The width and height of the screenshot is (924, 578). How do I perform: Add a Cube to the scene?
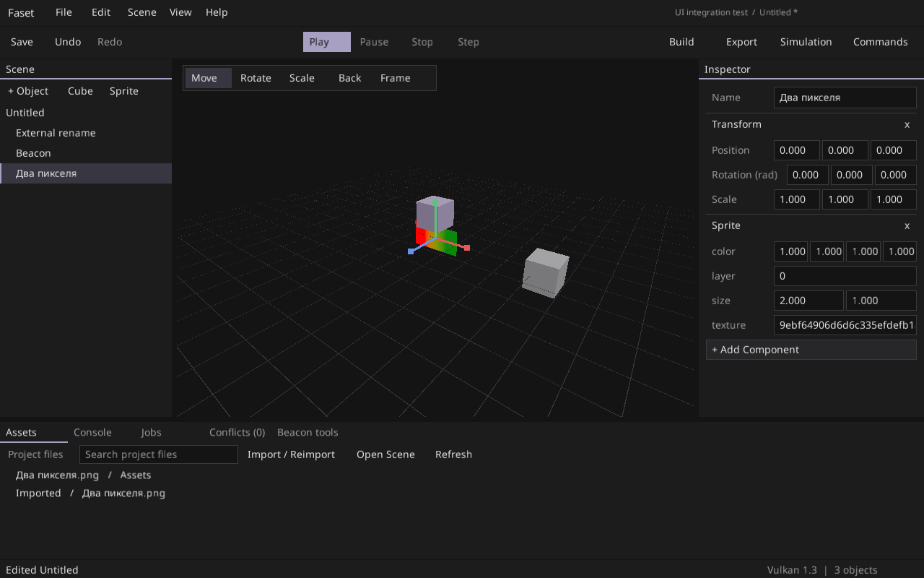coord(80,91)
